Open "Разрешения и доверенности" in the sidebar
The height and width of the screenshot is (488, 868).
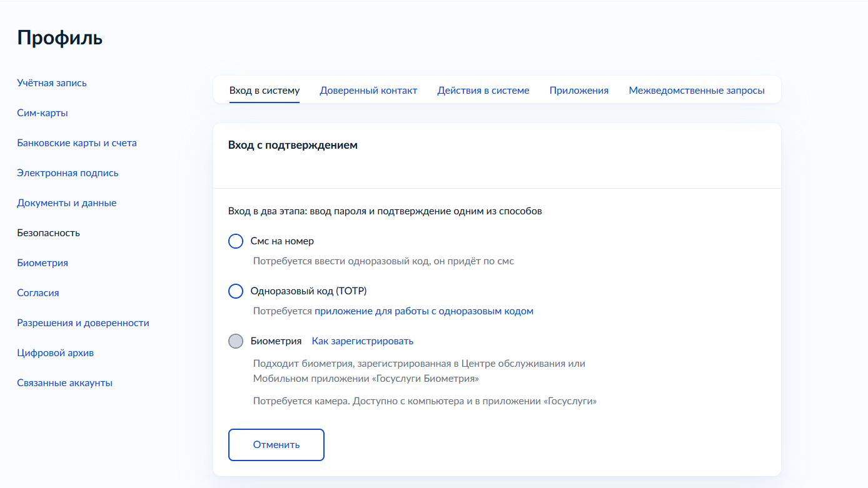tap(83, 323)
